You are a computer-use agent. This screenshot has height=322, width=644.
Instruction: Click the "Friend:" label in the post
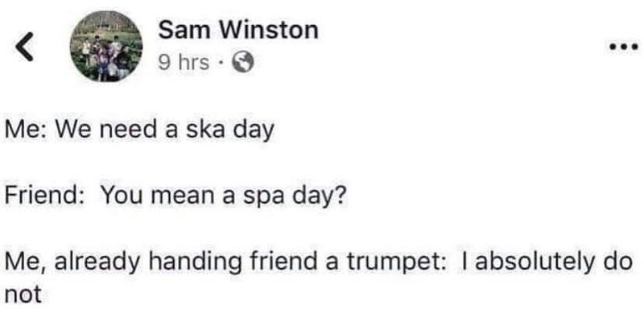pyautogui.click(x=43, y=196)
